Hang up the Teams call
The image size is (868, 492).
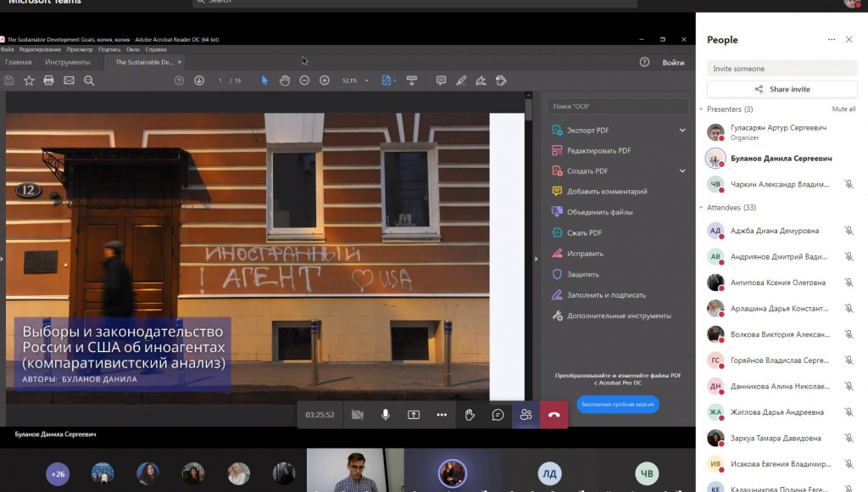click(554, 415)
